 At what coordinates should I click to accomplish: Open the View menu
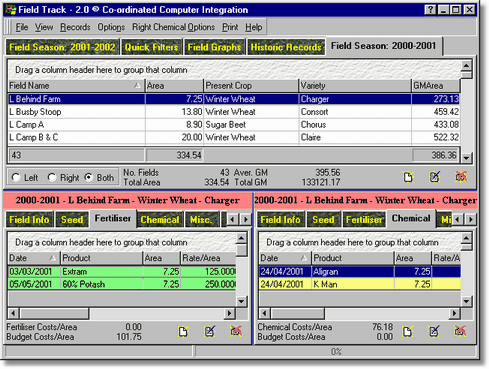click(x=44, y=27)
